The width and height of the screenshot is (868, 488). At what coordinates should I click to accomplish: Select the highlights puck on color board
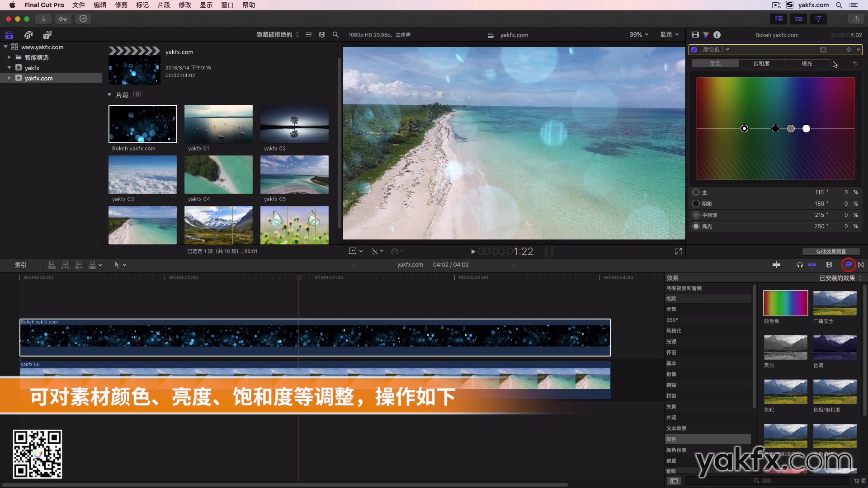coord(806,129)
